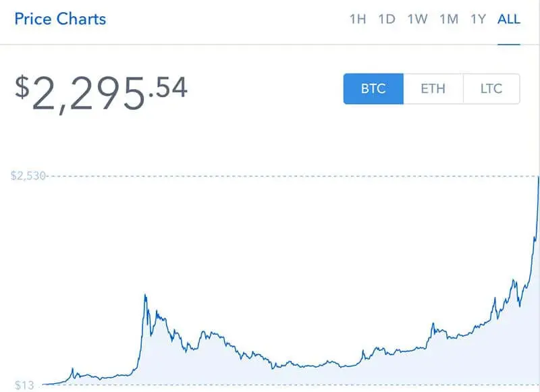
Task: Click the dashed $13 minimum line
Action: coord(290,385)
